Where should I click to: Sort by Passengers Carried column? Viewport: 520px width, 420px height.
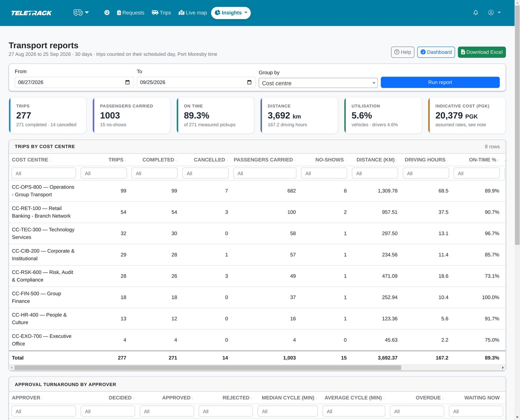265,160
